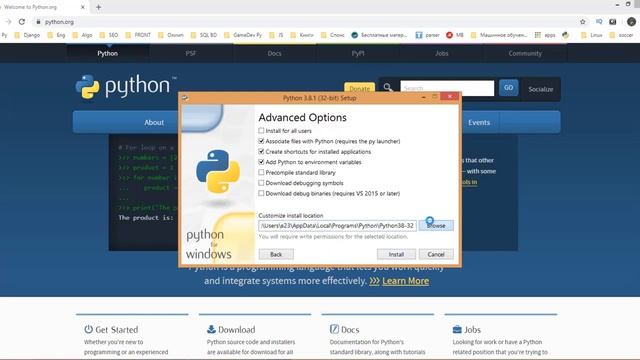Viewport: 640px width, 360px height.
Task: Open the Algo bookmark folder
Action: 82,35
